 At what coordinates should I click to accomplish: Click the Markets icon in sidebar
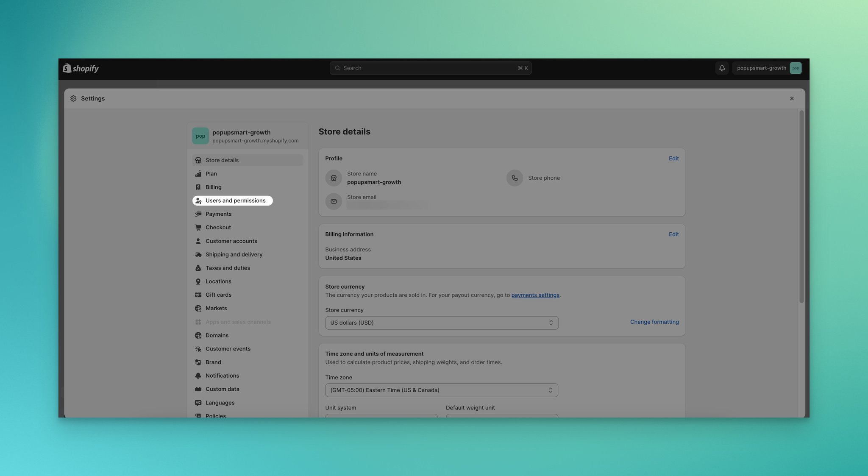(x=198, y=308)
